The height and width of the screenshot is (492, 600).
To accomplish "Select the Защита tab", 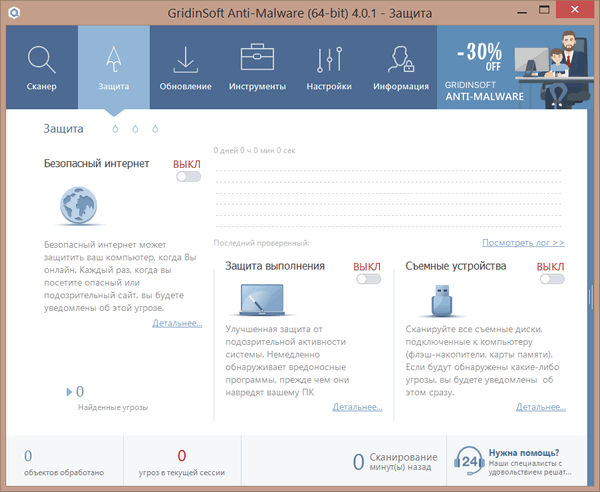I will tap(114, 67).
